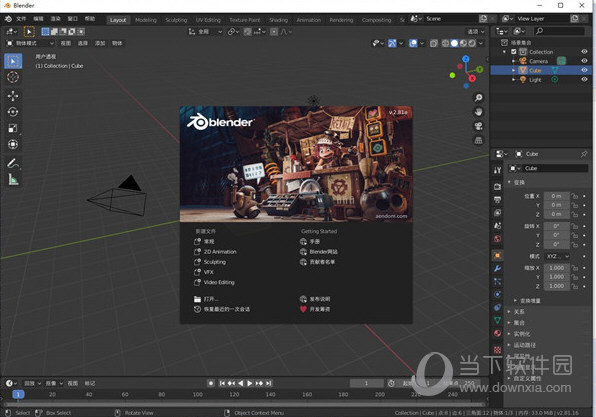Click the auto keying record button

point(211,383)
